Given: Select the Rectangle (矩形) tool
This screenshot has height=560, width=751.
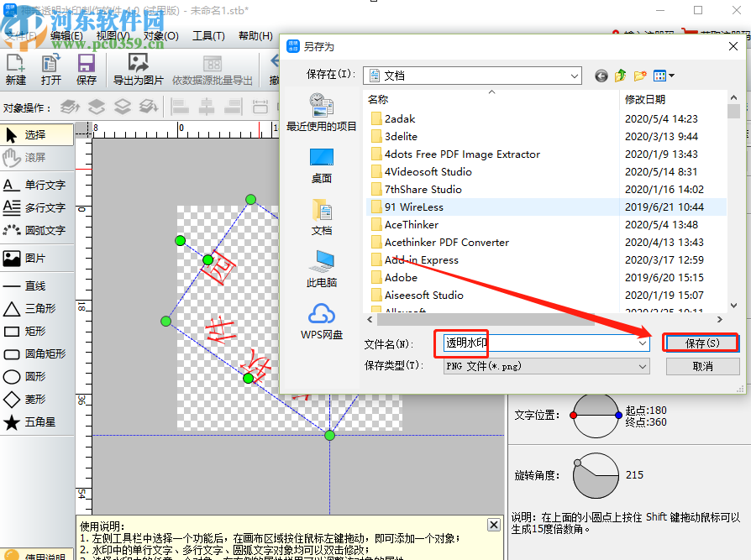Looking at the screenshot, I should (37, 331).
